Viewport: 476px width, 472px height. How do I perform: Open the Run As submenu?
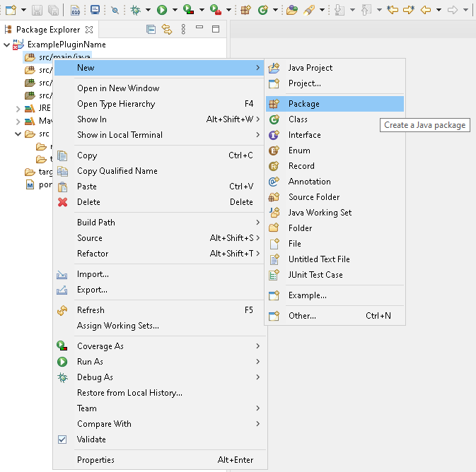(x=159, y=362)
